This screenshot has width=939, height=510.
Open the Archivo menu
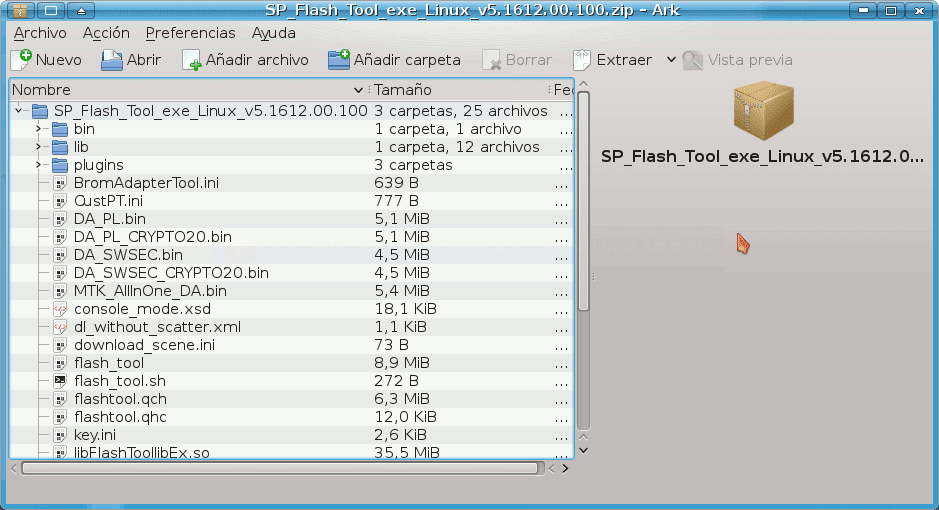click(40, 33)
